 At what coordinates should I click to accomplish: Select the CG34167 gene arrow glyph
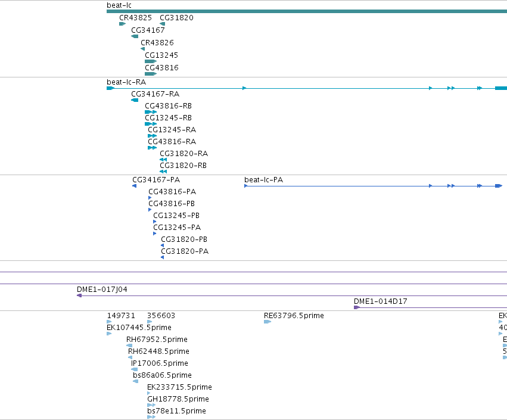(135, 36)
